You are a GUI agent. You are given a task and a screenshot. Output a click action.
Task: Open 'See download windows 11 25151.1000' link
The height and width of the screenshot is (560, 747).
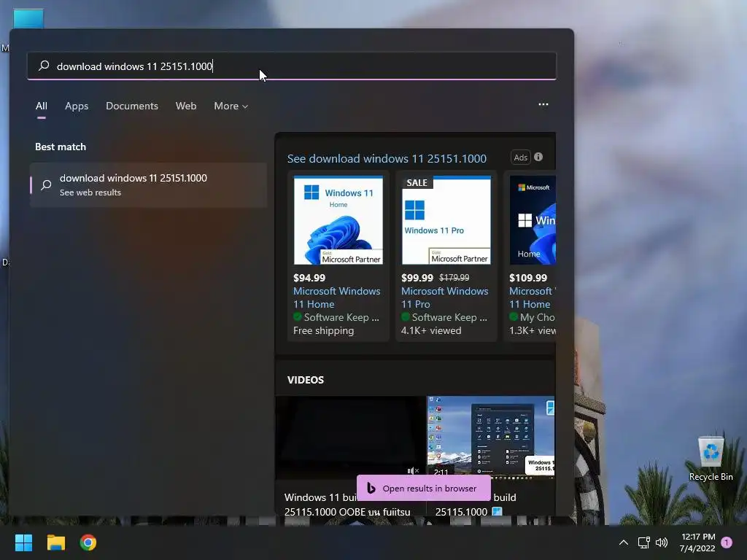(x=387, y=158)
